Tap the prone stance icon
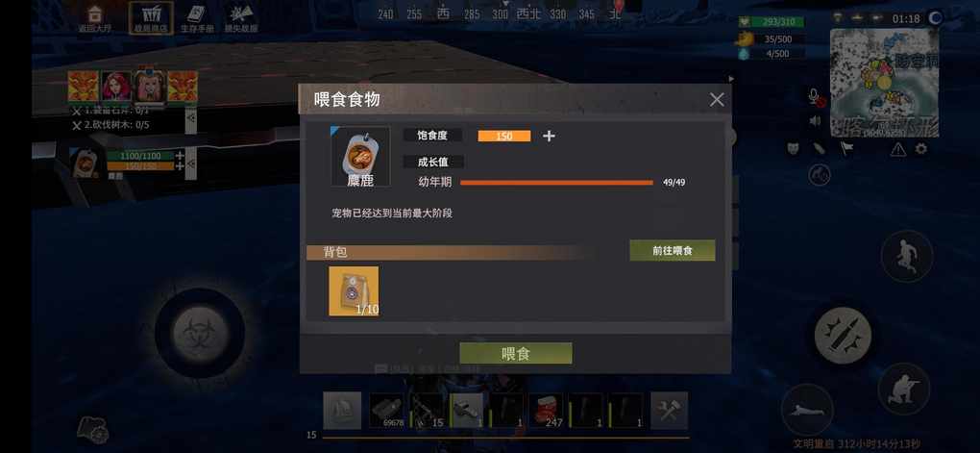Image resolution: width=980 pixels, height=453 pixels. 807,409
